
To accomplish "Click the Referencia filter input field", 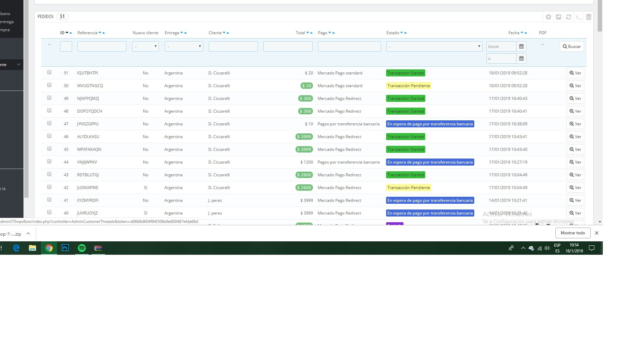I will click(102, 47).
